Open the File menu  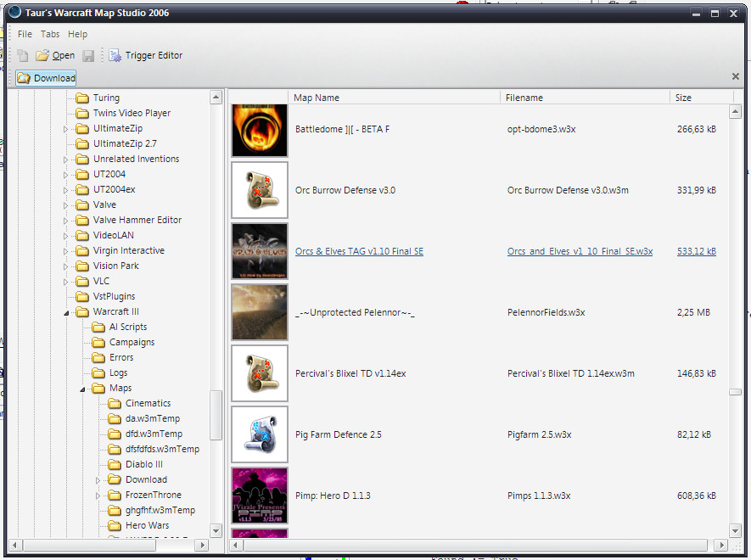point(25,34)
